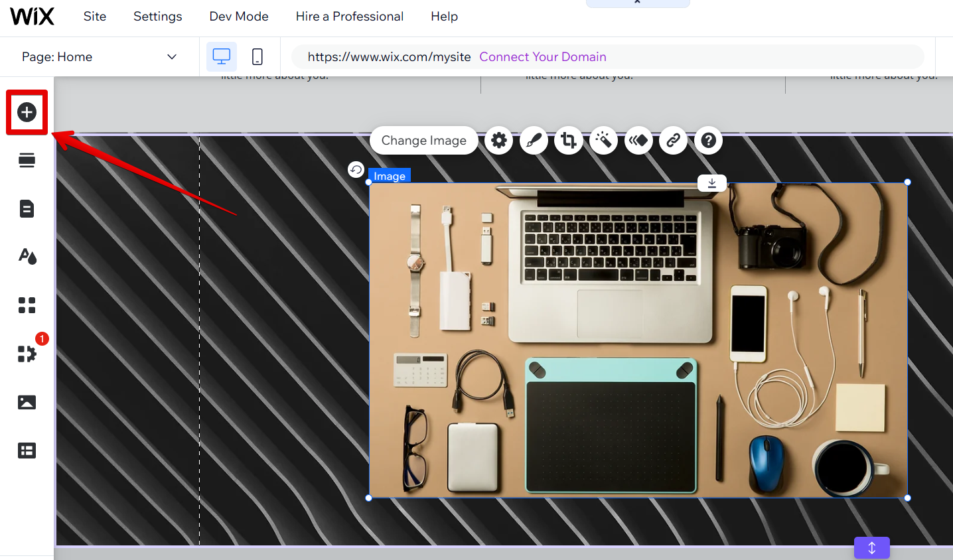The width and height of the screenshot is (953, 560).
Task: Click the Crop image icon
Action: 569,141
